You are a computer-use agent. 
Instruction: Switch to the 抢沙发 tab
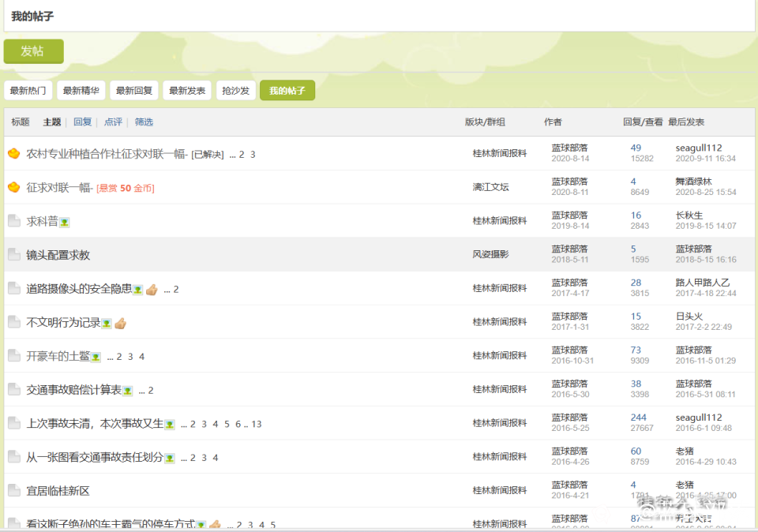235,91
